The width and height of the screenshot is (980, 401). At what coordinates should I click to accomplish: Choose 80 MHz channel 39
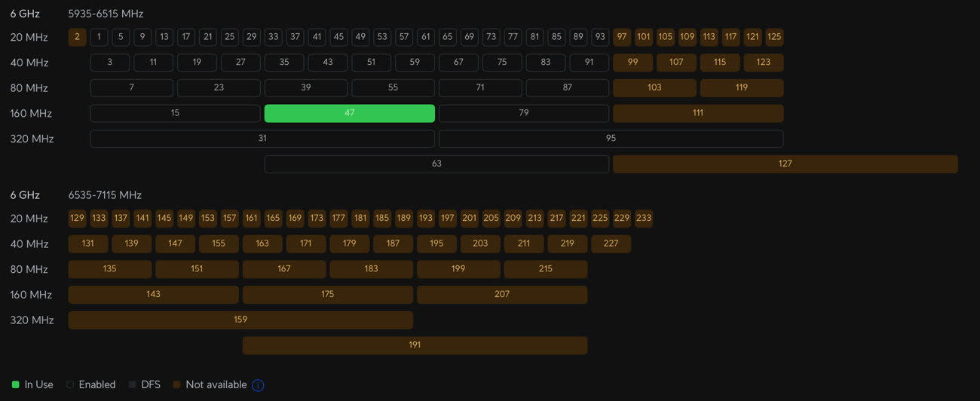(306, 87)
